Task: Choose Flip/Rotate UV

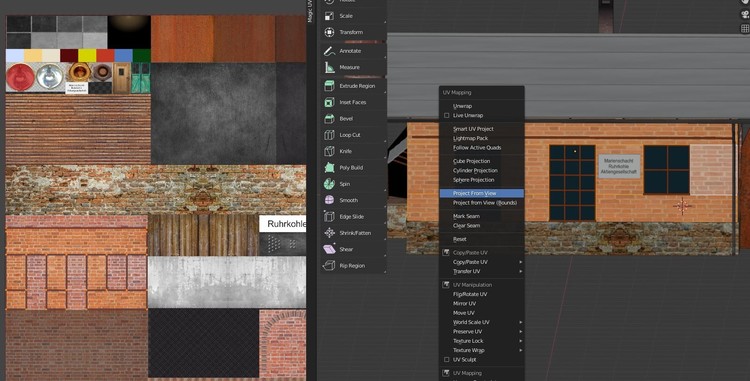Action: click(x=482, y=294)
